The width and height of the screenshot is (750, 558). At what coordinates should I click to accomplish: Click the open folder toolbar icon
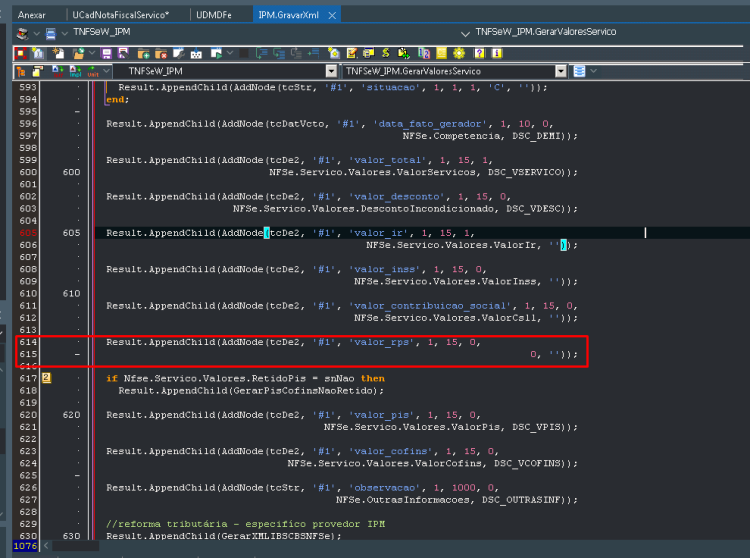pyautogui.click(x=78, y=53)
